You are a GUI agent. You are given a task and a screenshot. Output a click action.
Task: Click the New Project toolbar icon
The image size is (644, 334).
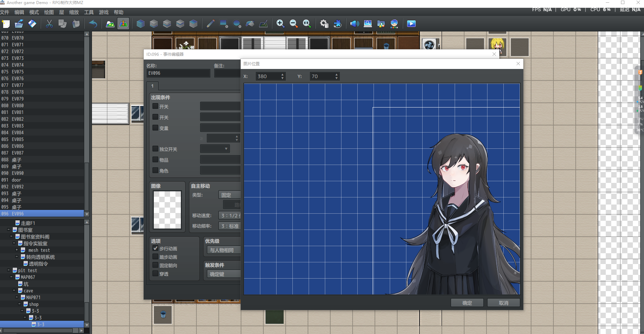pos(6,24)
